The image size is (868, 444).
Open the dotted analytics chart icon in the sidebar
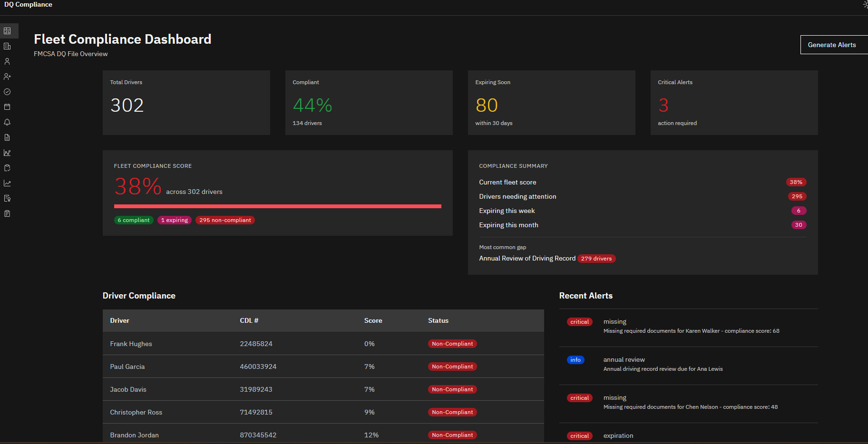(7, 153)
